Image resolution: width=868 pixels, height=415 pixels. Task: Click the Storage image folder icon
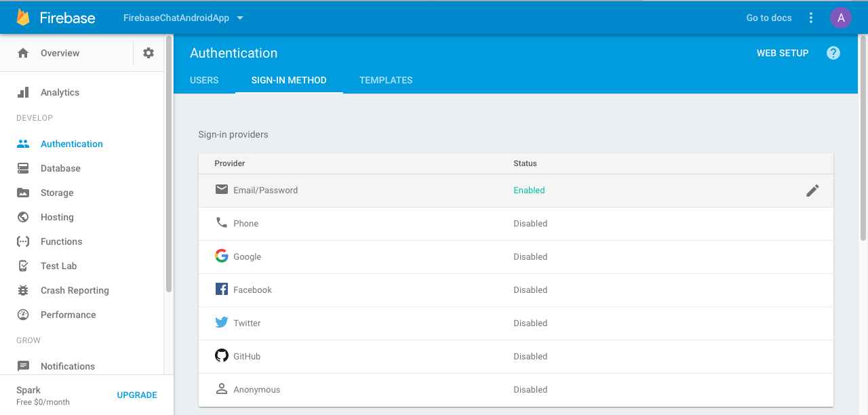click(23, 193)
